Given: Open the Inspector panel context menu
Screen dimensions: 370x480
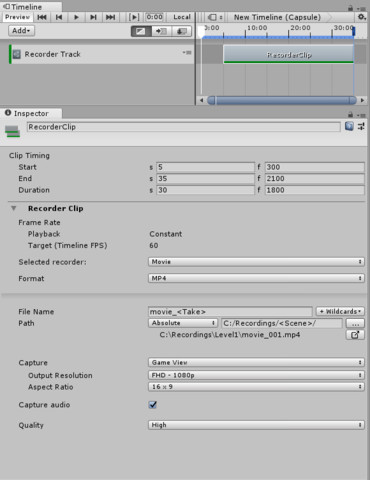Looking at the screenshot, I should [x=362, y=115].
